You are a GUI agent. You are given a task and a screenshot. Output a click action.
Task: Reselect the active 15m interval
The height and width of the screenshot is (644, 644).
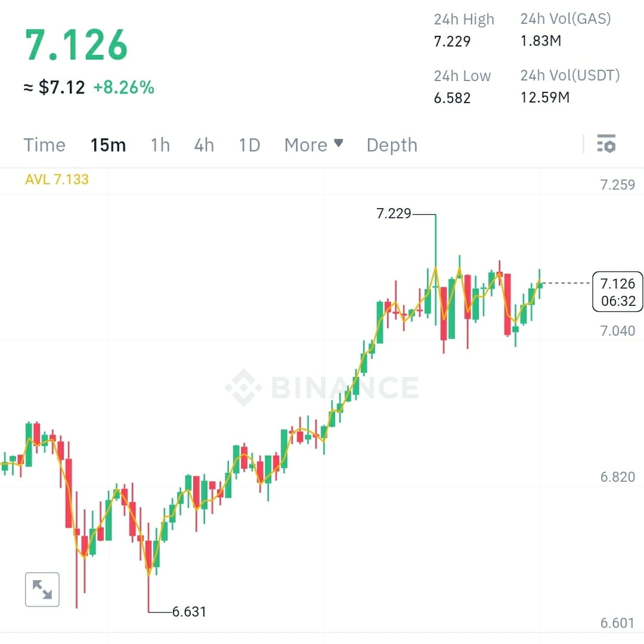coord(108,145)
